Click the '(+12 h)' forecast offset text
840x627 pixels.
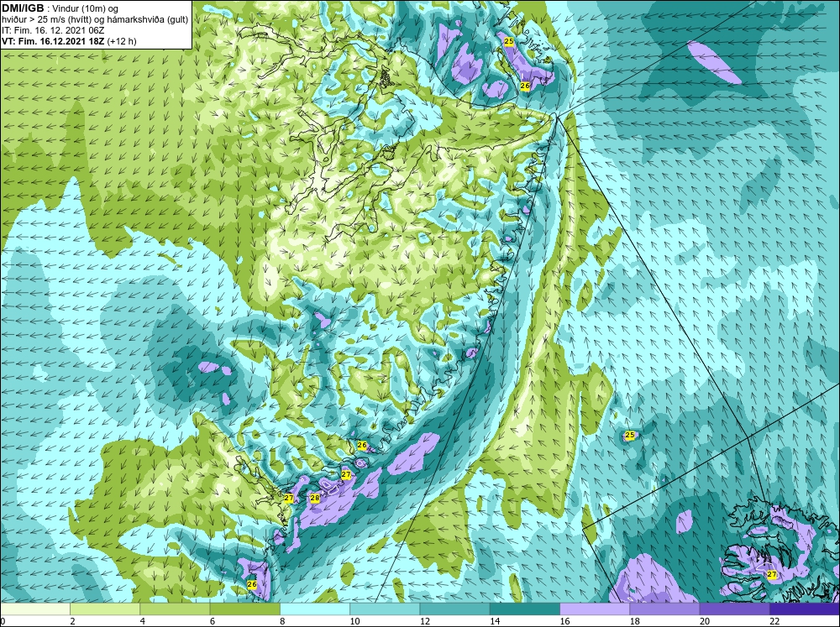point(122,41)
